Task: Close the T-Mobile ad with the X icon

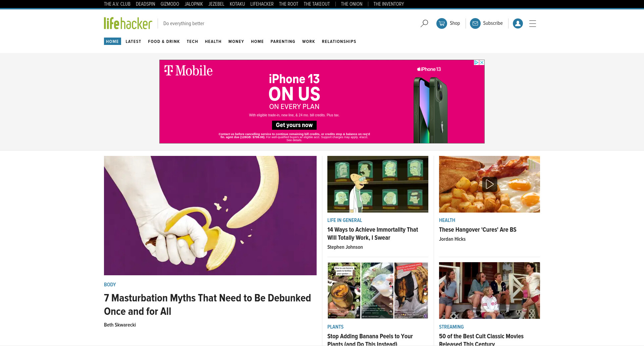Action: tap(482, 63)
